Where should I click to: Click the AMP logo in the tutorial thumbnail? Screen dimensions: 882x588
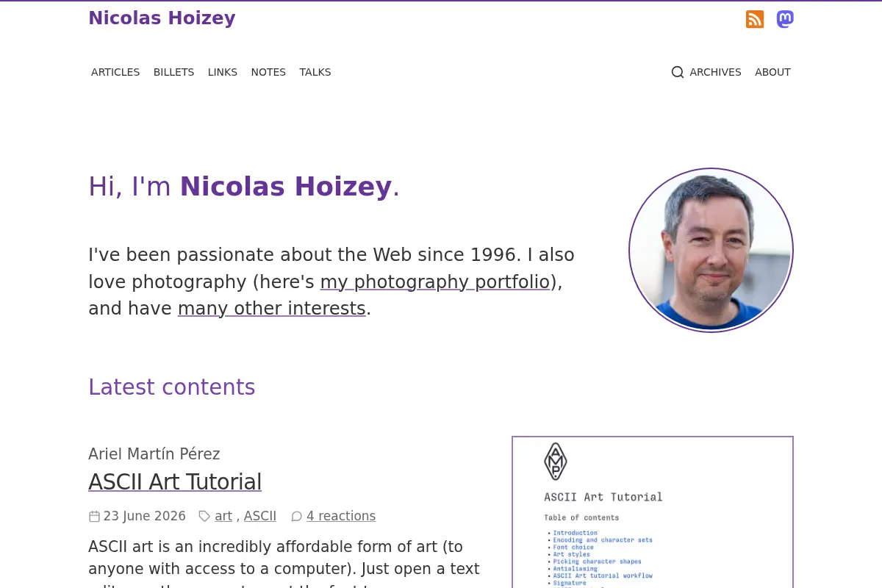point(556,461)
